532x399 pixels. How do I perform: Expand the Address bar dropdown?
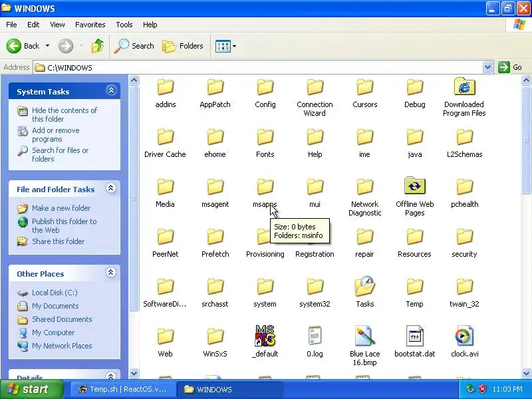[487, 67]
